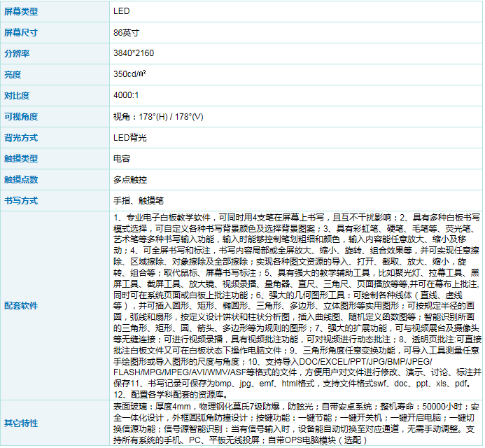This screenshot has width=485, height=448.
Task: Click the 触摸类型 label
Action: [21, 159]
